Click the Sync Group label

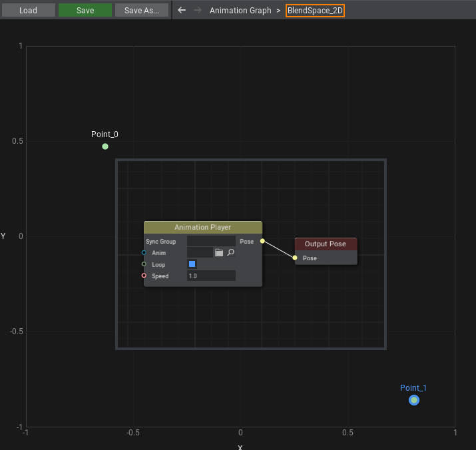pos(160,242)
